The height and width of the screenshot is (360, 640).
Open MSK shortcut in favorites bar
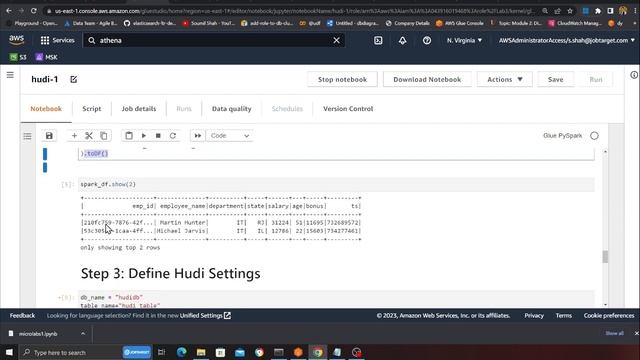(46, 57)
